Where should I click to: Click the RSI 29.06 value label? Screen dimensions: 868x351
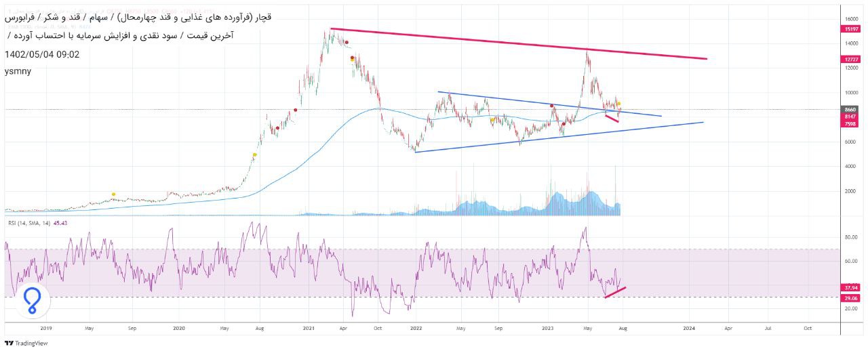[851, 298]
